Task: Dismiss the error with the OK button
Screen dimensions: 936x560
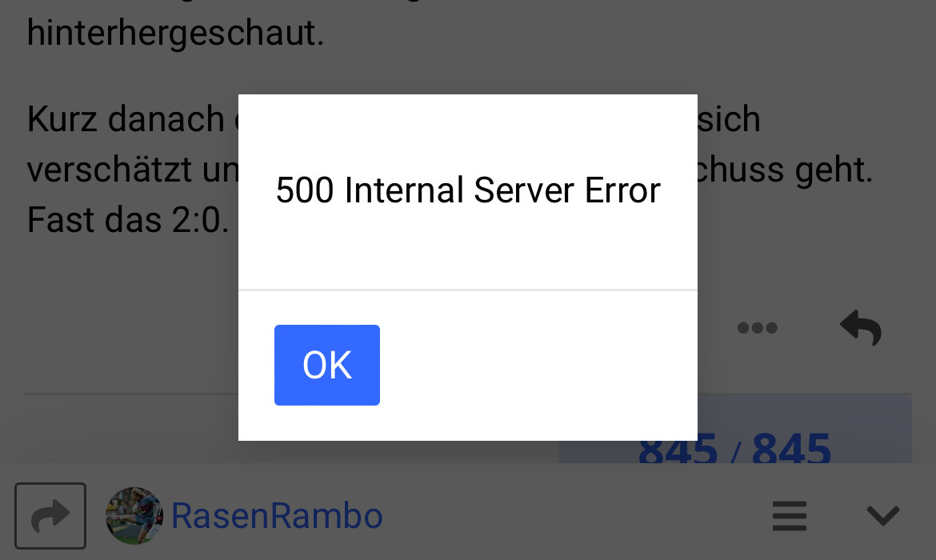Action: coord(327,365)
